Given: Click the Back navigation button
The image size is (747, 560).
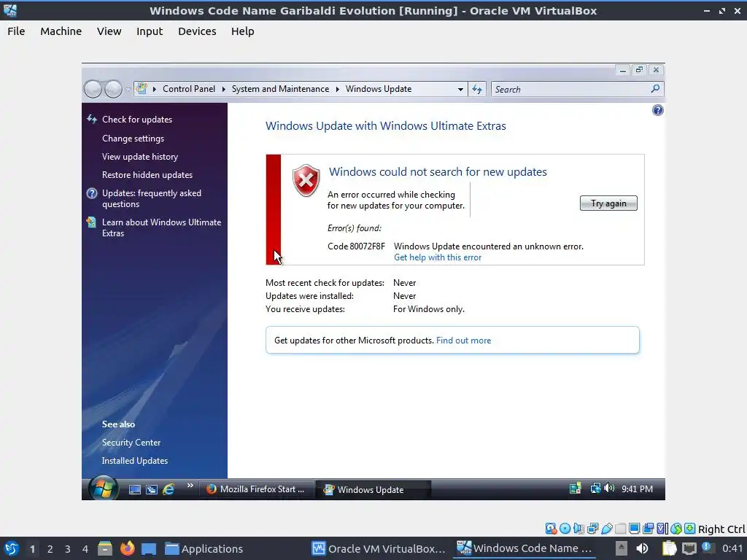Looking at the screenshot, I should click(93, 89).
